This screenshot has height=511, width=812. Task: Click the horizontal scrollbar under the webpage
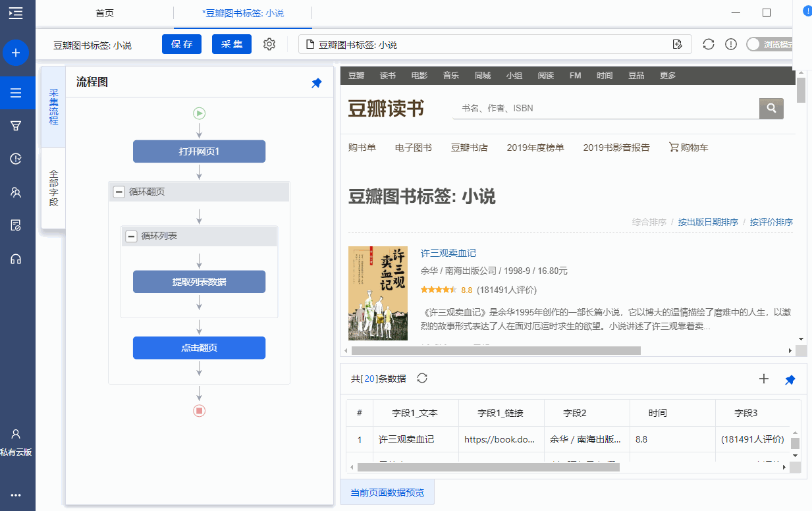coord(495,351)
